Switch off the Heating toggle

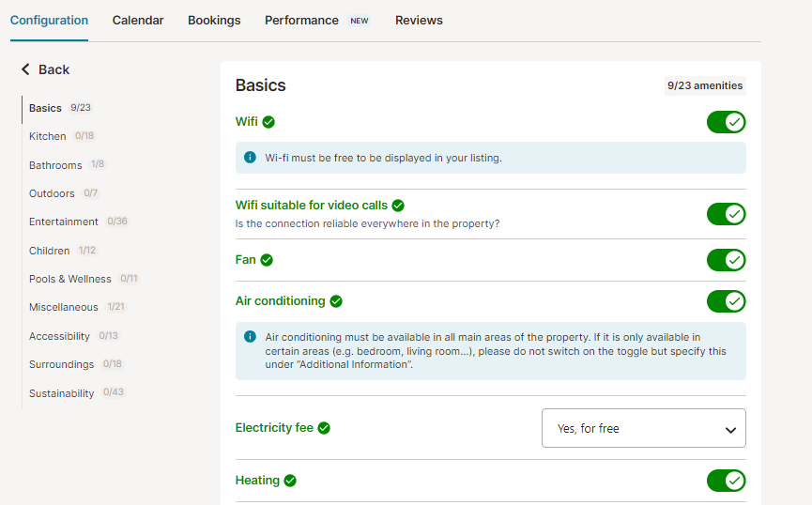coord(726,481)
